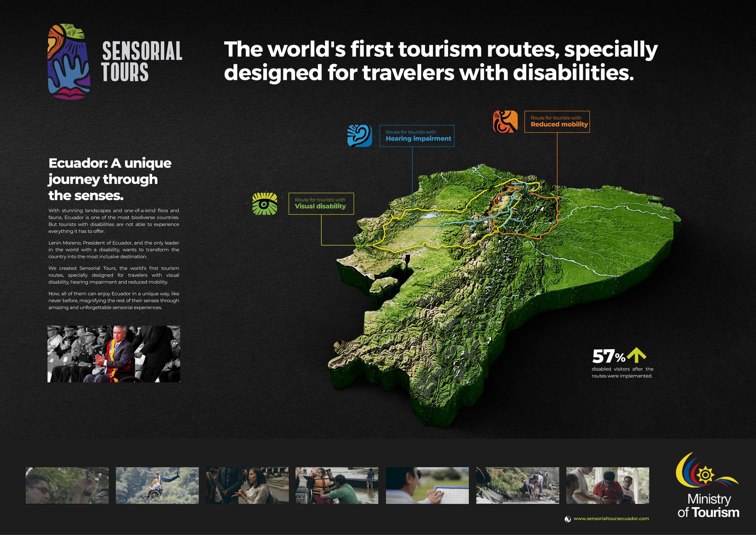The image size is (756, 535).
Task: Click the '57%' statistic figure
Action: click(x=608, y=356)
